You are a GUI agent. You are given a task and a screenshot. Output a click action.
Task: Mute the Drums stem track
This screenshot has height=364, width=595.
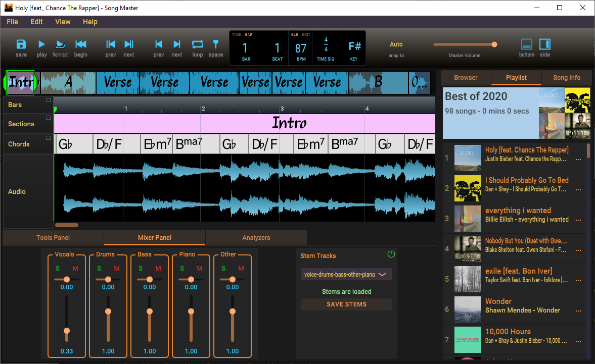click(x=117, y=269)
